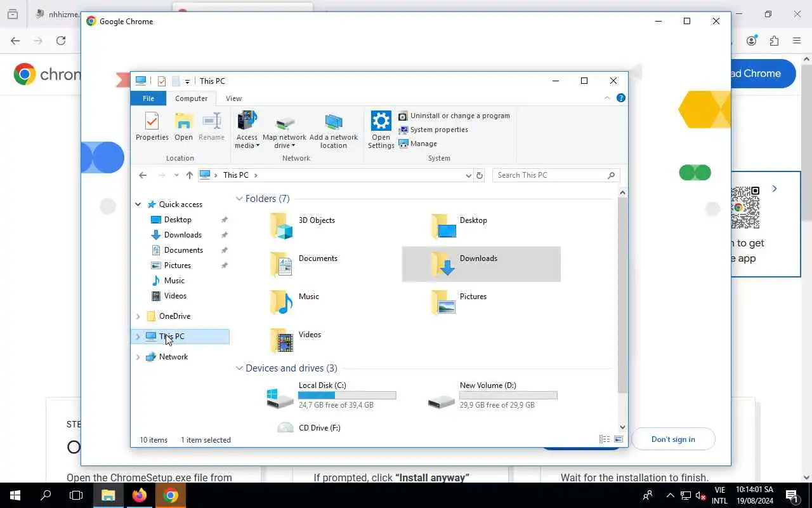The width and height of the screenshot is (812, 508).
Task: Switch to the View ribbon tab
Action: (x=233, y=98)
